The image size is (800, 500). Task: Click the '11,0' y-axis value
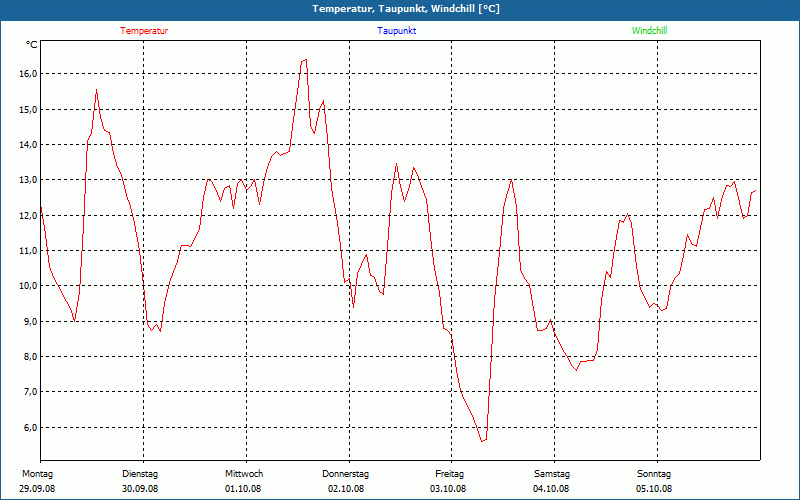pos(29,251)
